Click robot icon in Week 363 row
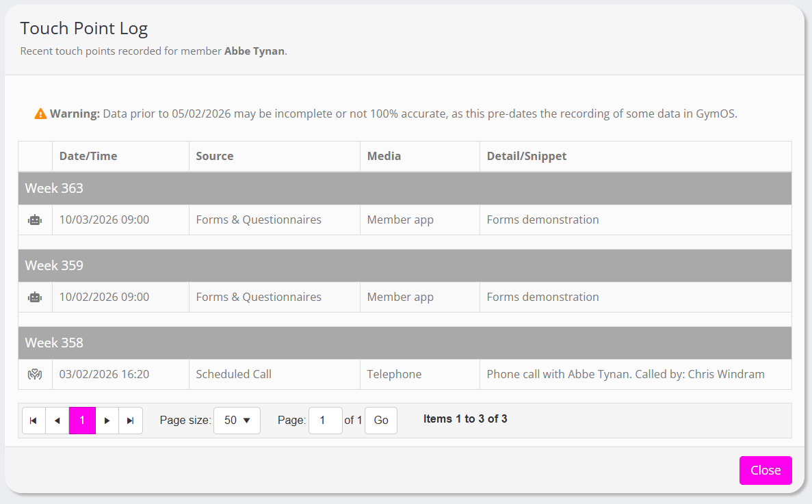This screenshot has height=504, width=812. [35, 220]
